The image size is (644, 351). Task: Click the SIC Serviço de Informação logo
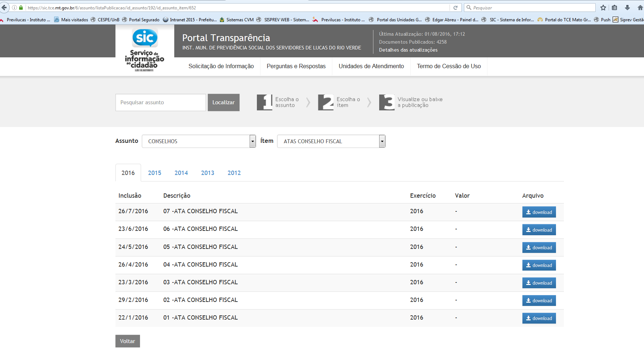(x=145, y=49)
